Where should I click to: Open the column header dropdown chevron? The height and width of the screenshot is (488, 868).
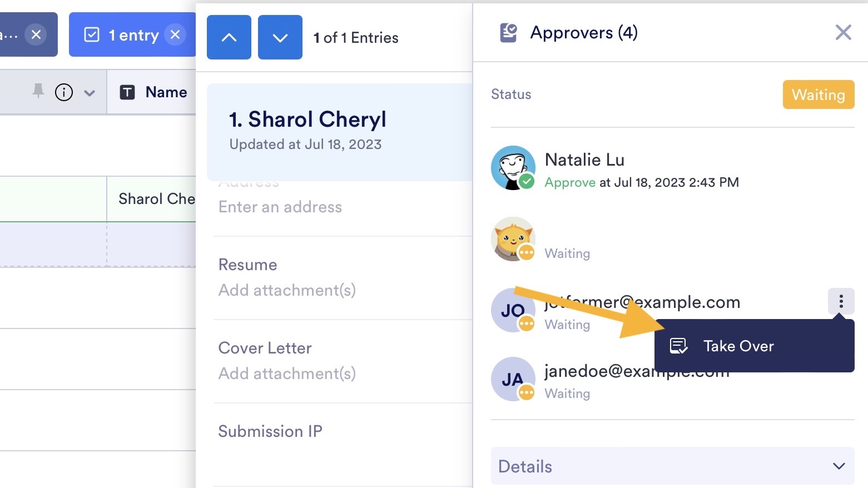(x=90, y=93)
